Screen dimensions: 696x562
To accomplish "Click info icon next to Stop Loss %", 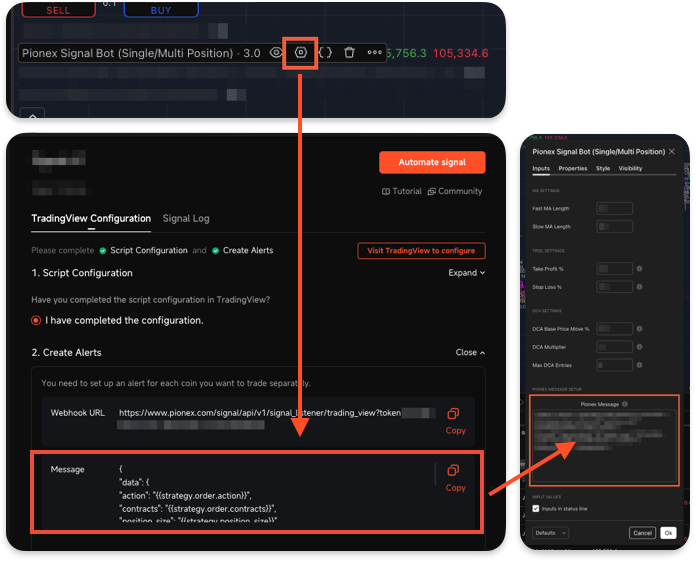I will click(640, 287).
